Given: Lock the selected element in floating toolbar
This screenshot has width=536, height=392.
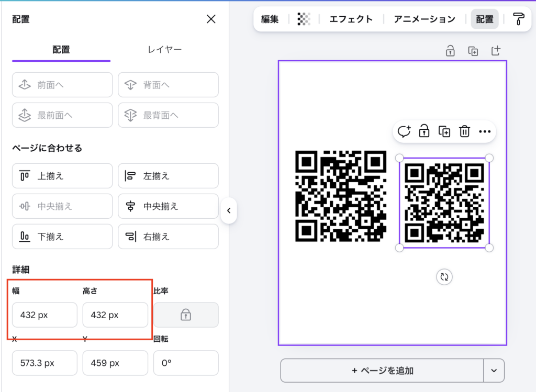Looking at the screenshot, I should pos(424,131).
